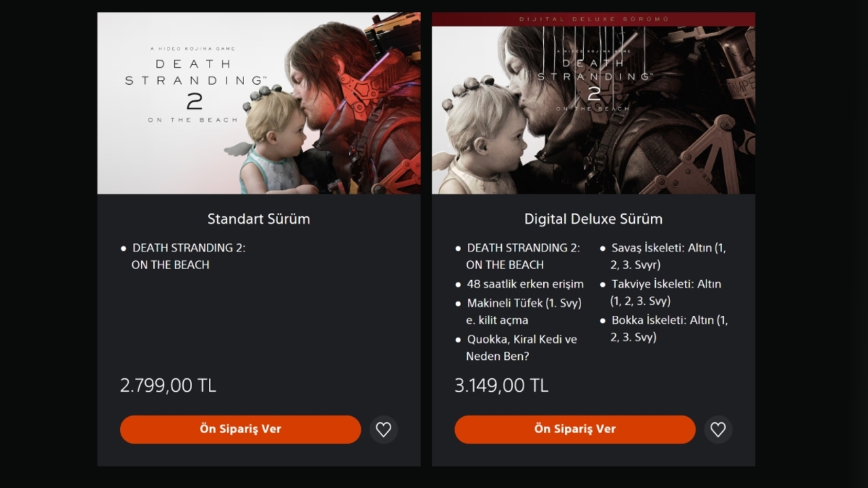The image size is (868, 488).
Task: Select the Takviye İskeleti: Altın item
Action: (x=665, y=292)
